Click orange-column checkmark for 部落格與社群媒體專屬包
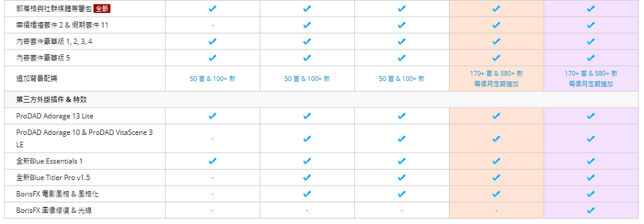 click(496, 8)
